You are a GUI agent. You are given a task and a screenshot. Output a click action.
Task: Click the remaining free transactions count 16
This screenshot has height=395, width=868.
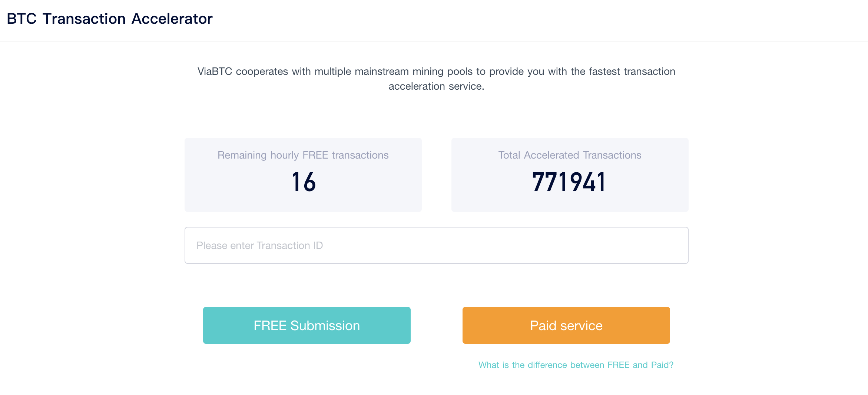click(304, 182)
